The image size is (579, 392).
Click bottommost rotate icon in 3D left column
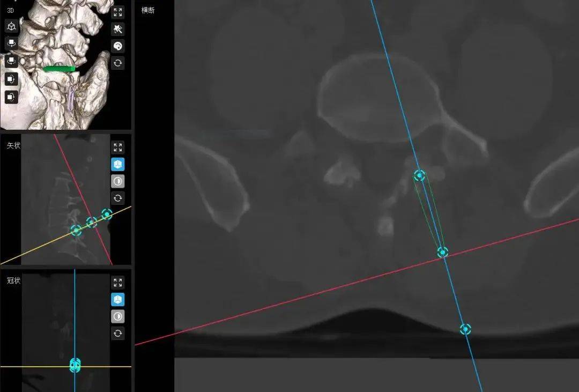11,97
